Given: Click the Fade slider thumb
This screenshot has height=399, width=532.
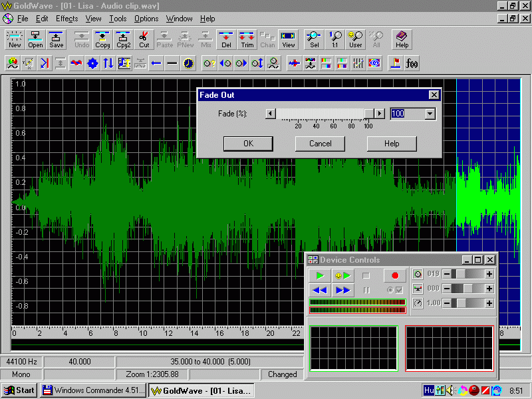Looking at the screenshot, I should click(x=369, y=114).
